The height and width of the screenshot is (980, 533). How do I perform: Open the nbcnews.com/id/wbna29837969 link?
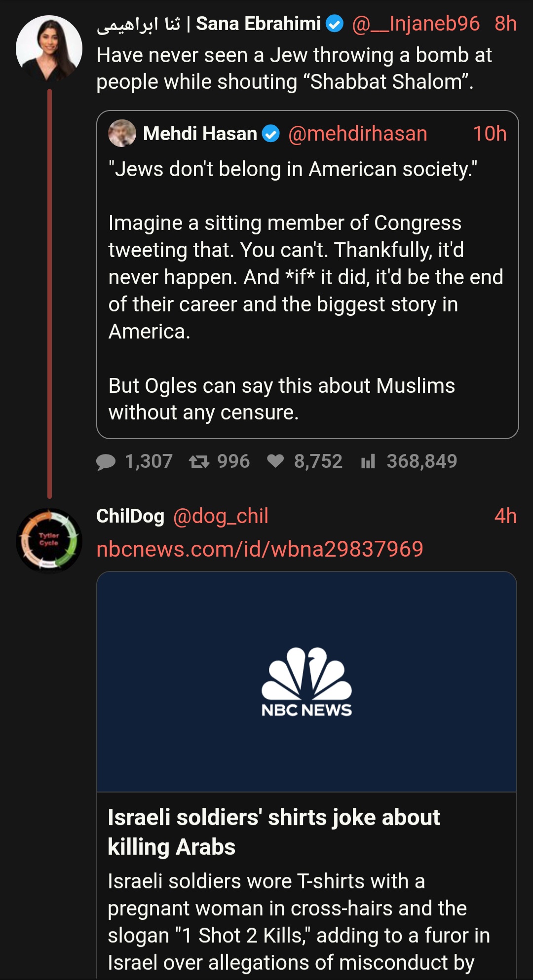260,549
